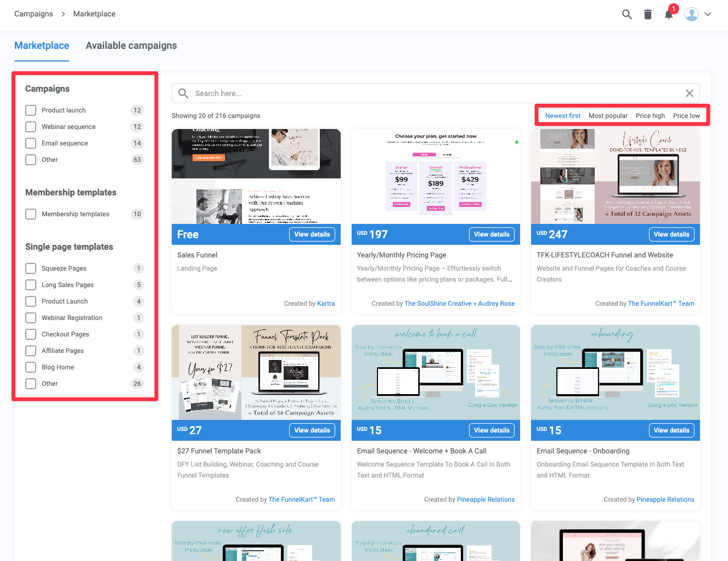Click the Campaigns breadcrumb link
Image resolution: width=728 pixels, height=561 pixels.
click(33, 14)
